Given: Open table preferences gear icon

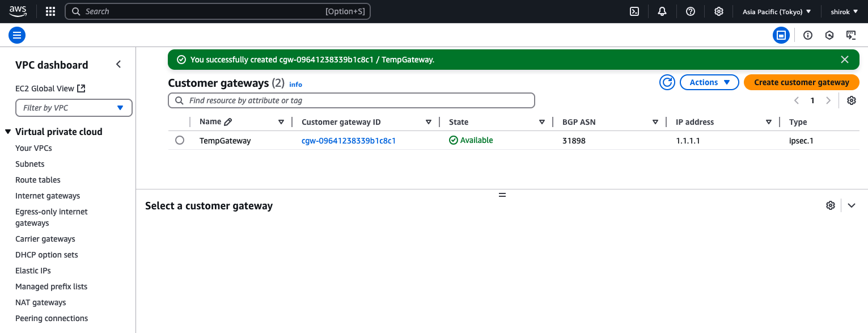Looking at the screenshot, I should point(852,100).
